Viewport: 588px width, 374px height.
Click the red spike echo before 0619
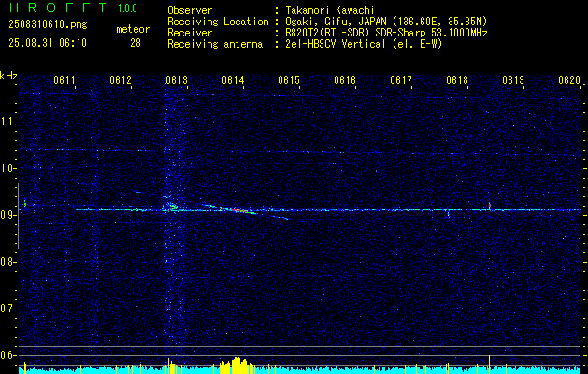(489, 205)
